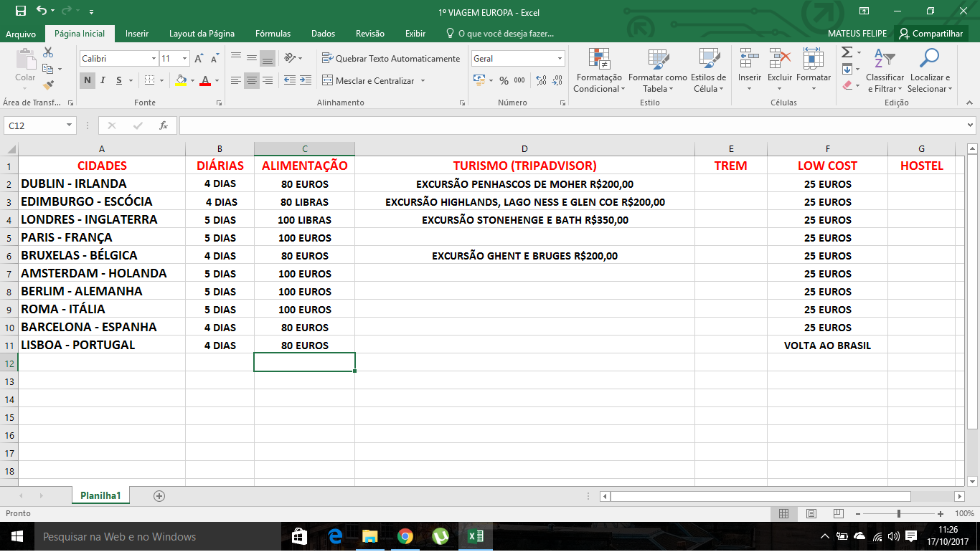Screen dimensions: 980x552
Task: Expand the Calibri font name dropdown
Action: 154,59
